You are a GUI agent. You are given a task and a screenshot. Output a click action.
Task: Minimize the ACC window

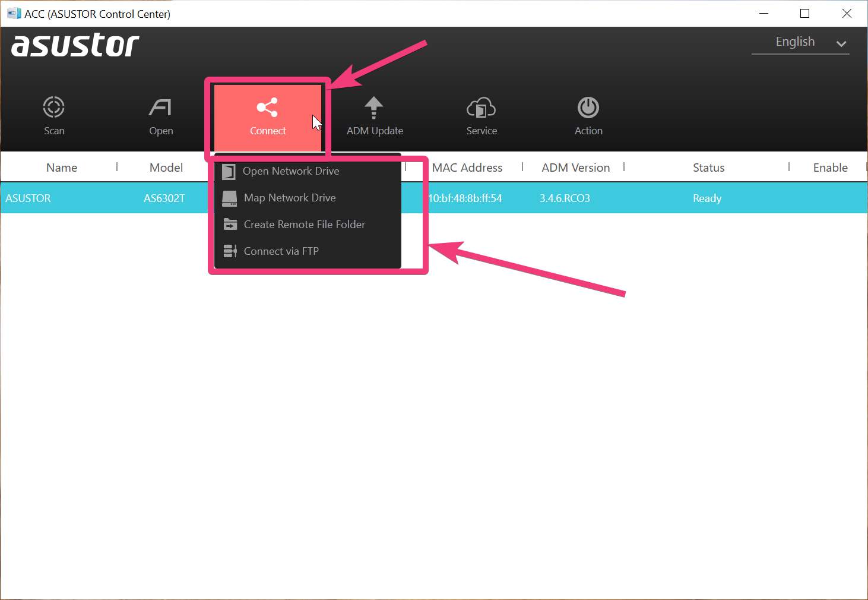tap(764, 13)
